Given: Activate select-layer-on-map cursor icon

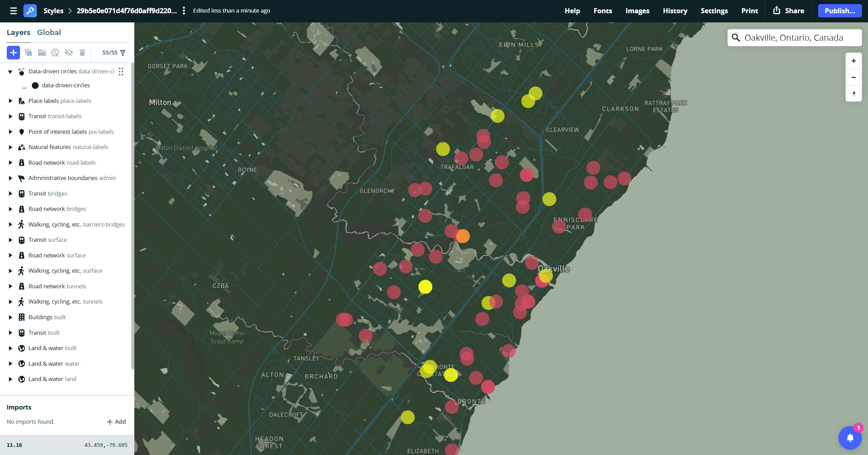Looking at the screenshot, I should pyautogui.click(x=55, y=53).
